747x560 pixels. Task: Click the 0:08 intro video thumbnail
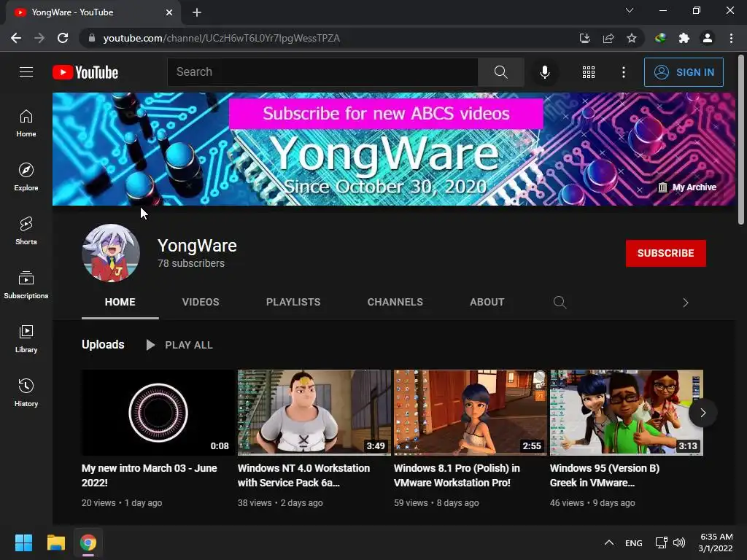[158, 413]
